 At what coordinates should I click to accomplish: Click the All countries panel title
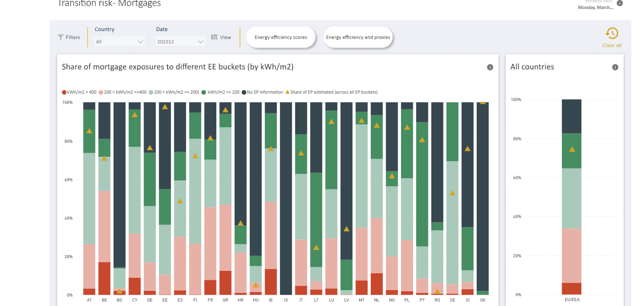tap(532, 67)
